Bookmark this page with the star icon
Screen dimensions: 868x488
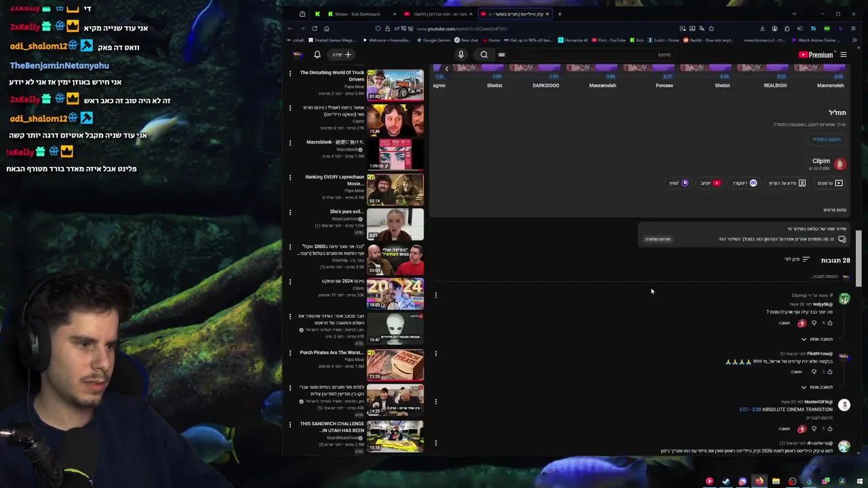[711, 28]
